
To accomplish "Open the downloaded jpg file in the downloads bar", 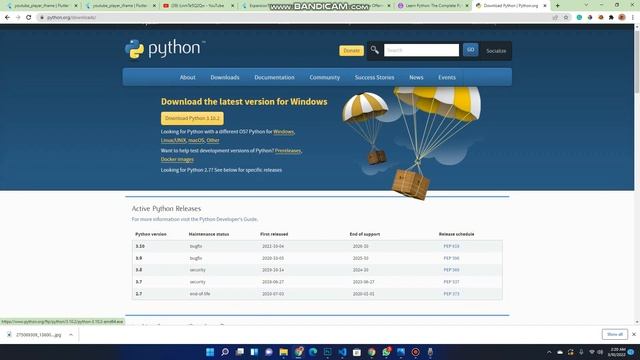I will (x=35, y=335).
